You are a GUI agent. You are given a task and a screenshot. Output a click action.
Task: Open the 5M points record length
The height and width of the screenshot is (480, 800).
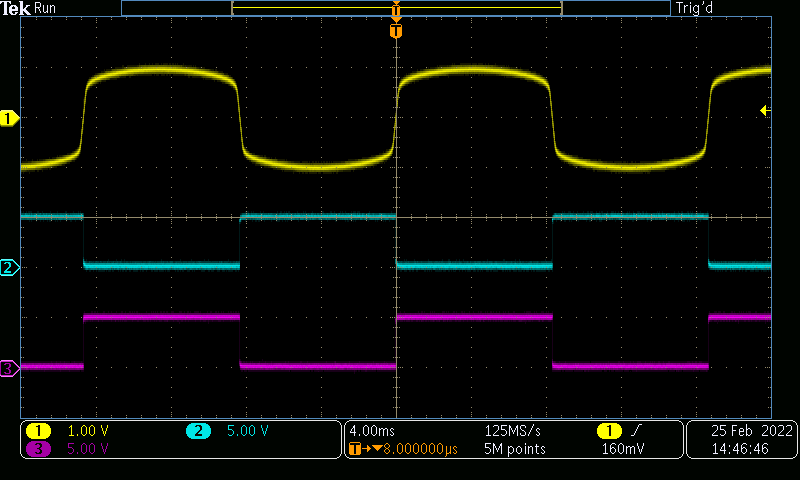point(515,449)
